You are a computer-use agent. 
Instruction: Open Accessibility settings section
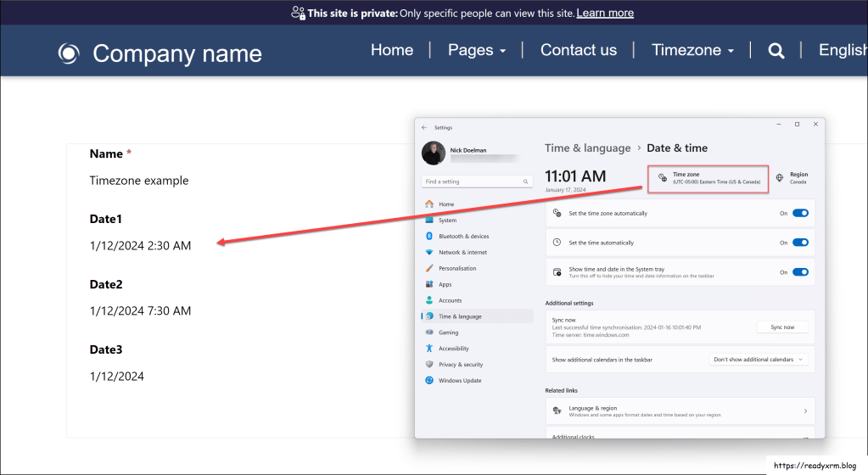pyautogui.click(x=453, y=349)
